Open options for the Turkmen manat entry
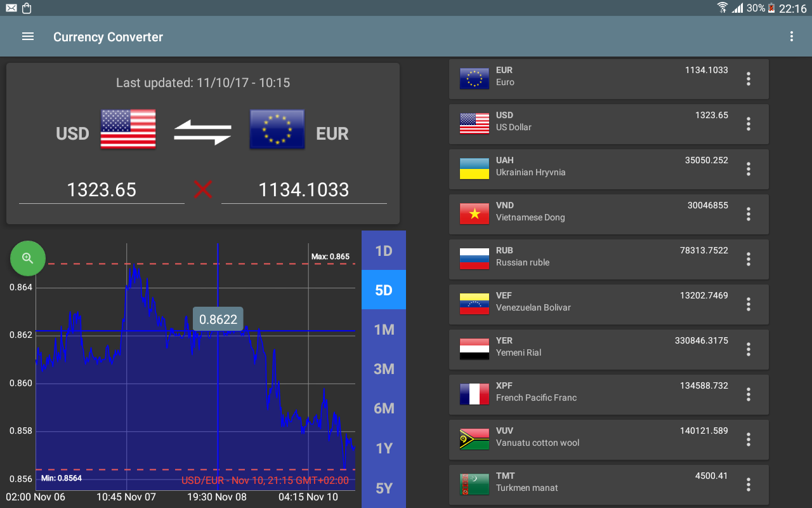 click(749, 485)
